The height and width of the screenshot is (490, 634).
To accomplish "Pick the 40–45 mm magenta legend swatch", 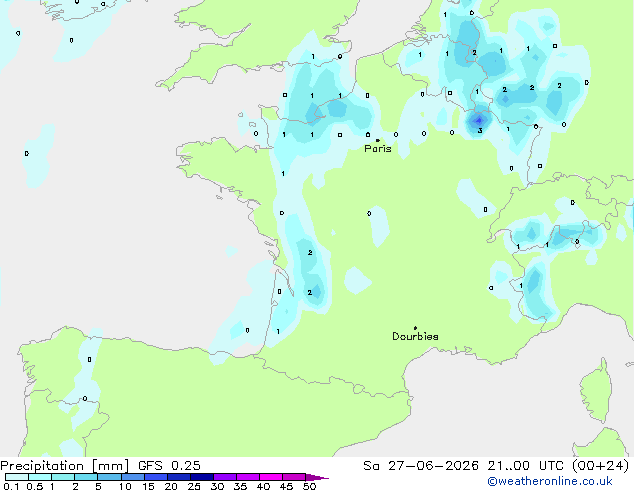I will [271, 477].
